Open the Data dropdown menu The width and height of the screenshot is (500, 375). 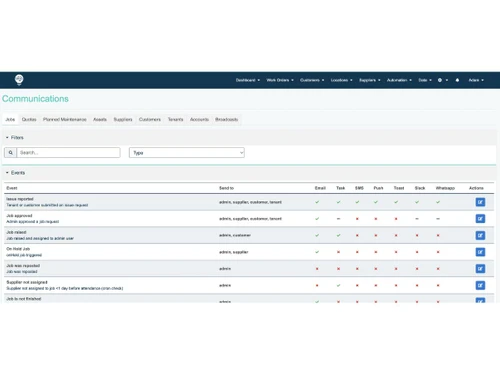(425, 80)
